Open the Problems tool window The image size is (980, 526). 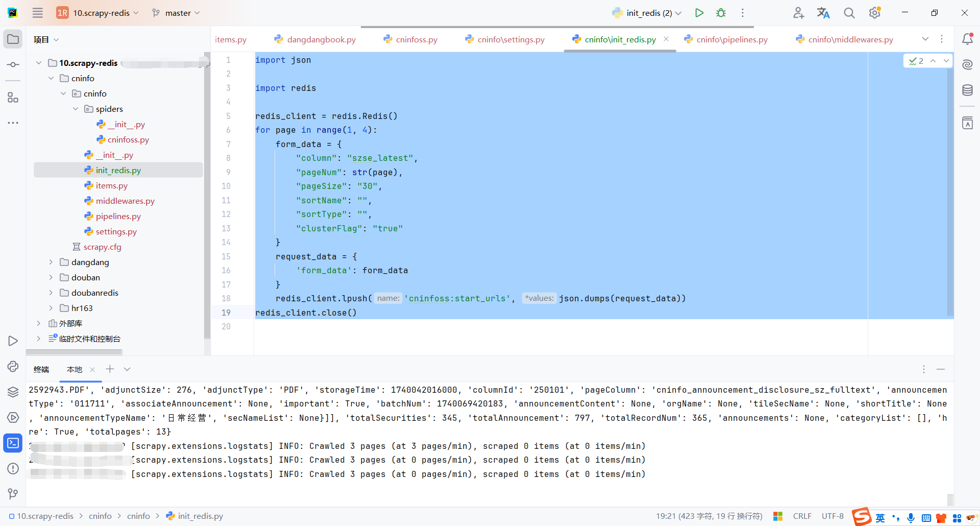click(13, 468)
